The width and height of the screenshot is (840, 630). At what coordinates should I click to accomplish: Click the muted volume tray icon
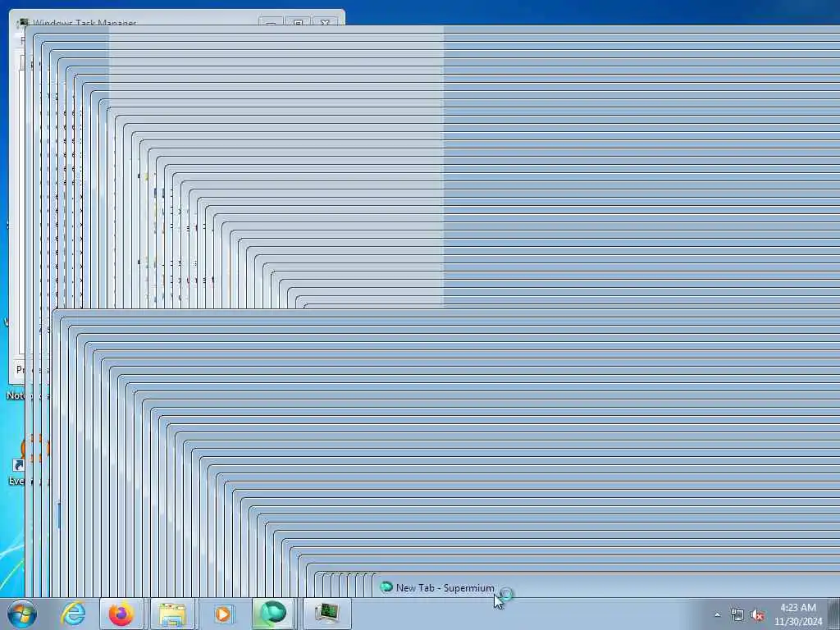coord(757,615)
